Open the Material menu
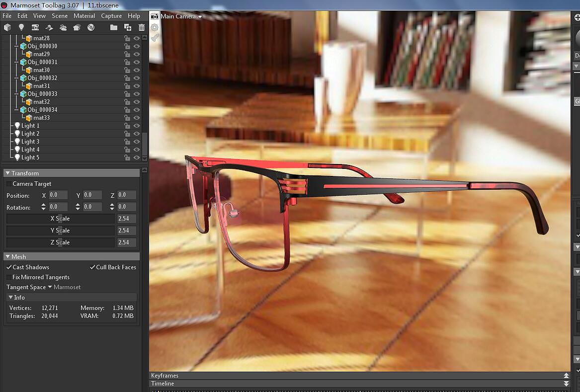The height and width of the screenshot is (392, 580). pos(84,16)
